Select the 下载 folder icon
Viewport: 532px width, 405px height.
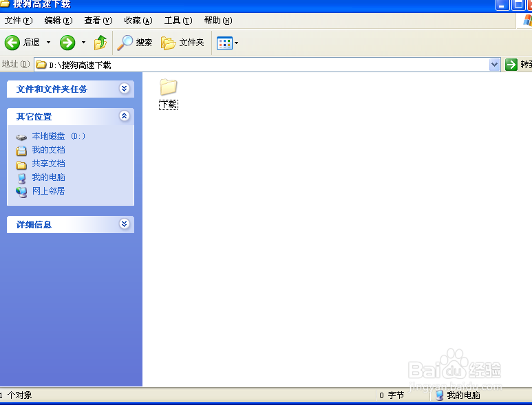point(169,87)
